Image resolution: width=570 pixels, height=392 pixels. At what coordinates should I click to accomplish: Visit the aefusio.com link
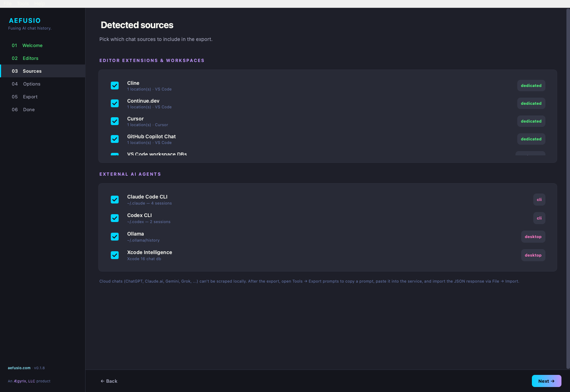(x=20, y=368)
